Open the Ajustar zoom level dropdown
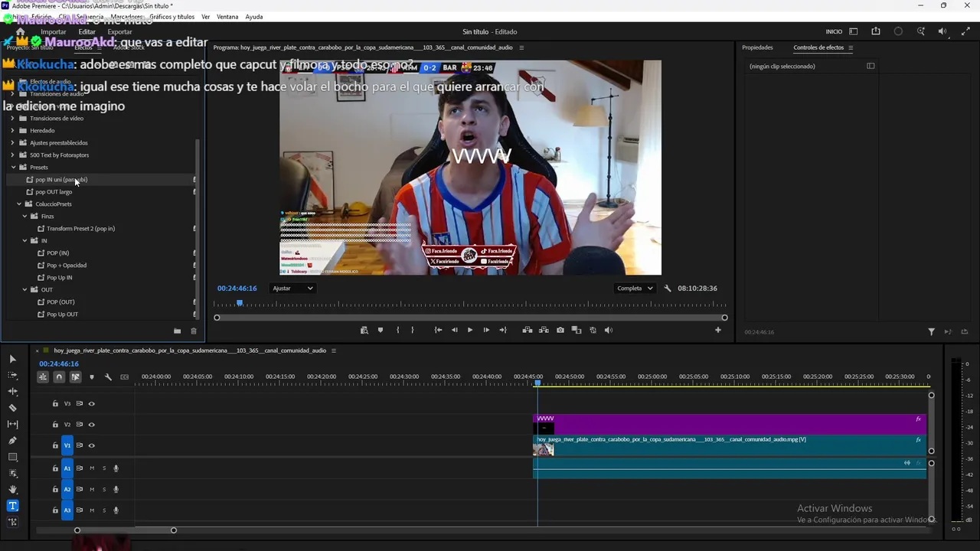980x551 pixels. coord(292,289)
